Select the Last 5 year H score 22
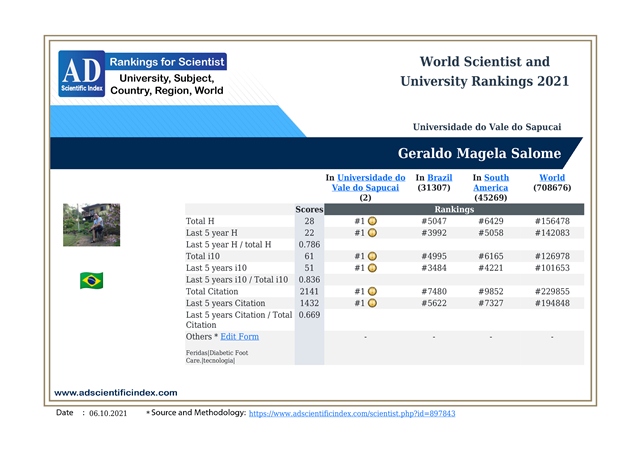The width and height of the screenshot is (640, 453). (x=309, y=233)
